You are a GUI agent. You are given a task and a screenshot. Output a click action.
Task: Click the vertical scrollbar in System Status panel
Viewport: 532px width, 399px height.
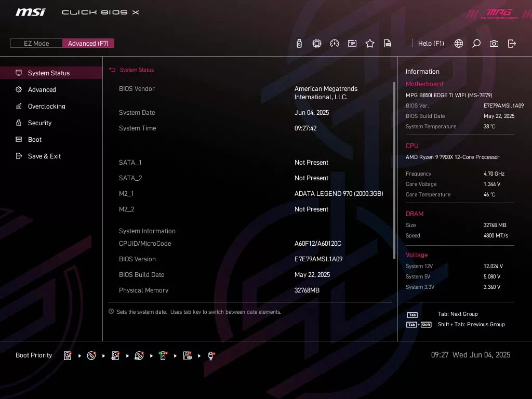(394, 170)
